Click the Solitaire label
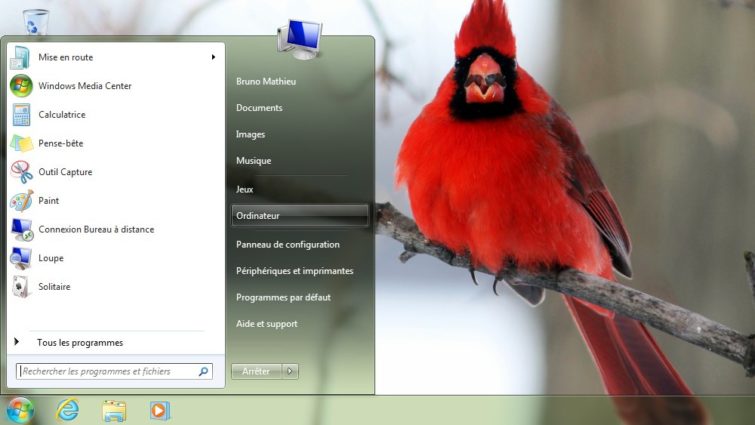The image size is (755, 425). pyautogui.click(x=54, y=286)
